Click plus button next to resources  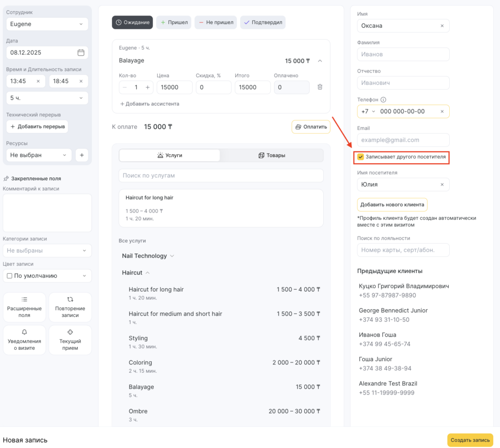(82, 155)
